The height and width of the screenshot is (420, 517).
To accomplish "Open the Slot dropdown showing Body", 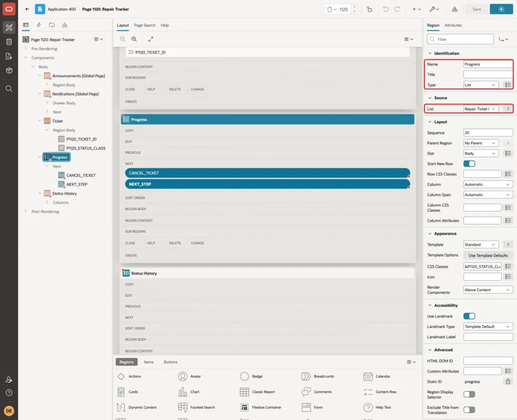I will point(481,153).
